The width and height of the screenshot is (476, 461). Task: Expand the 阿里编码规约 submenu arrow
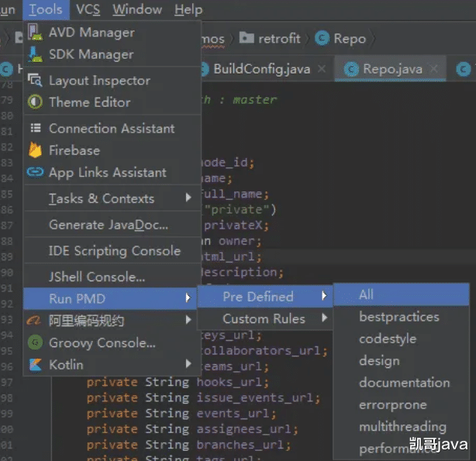point(188,320)
